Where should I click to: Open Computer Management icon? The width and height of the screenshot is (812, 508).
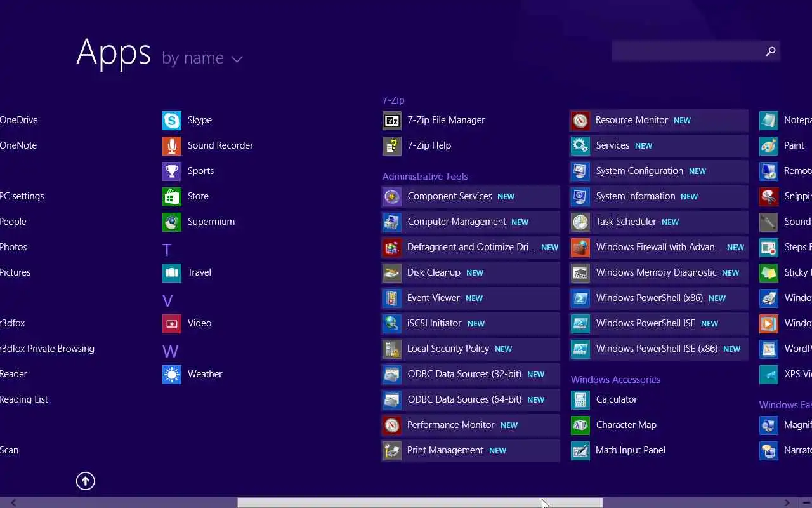pyautogui.click(x=392, y=222)
